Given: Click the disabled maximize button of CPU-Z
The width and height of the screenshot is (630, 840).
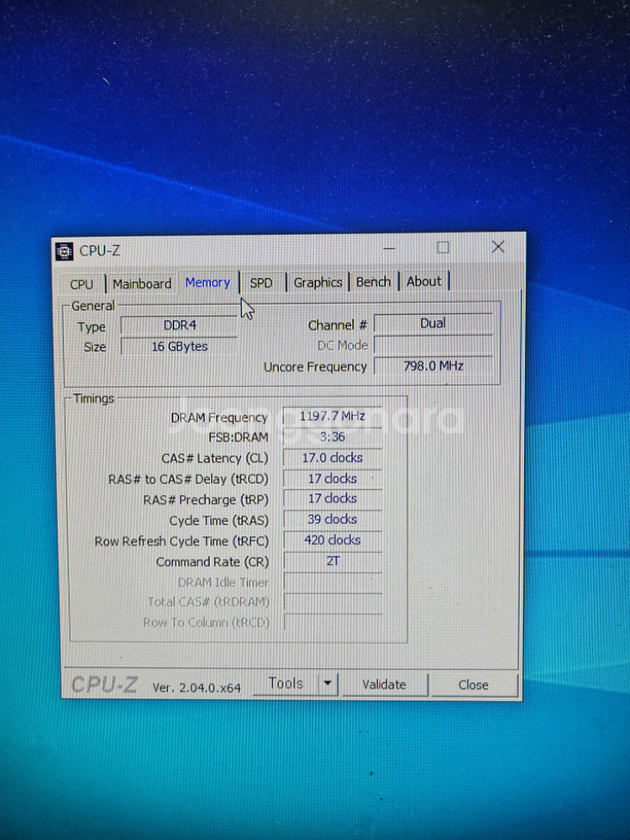Looking at the screenshot, I should (443, 248).
